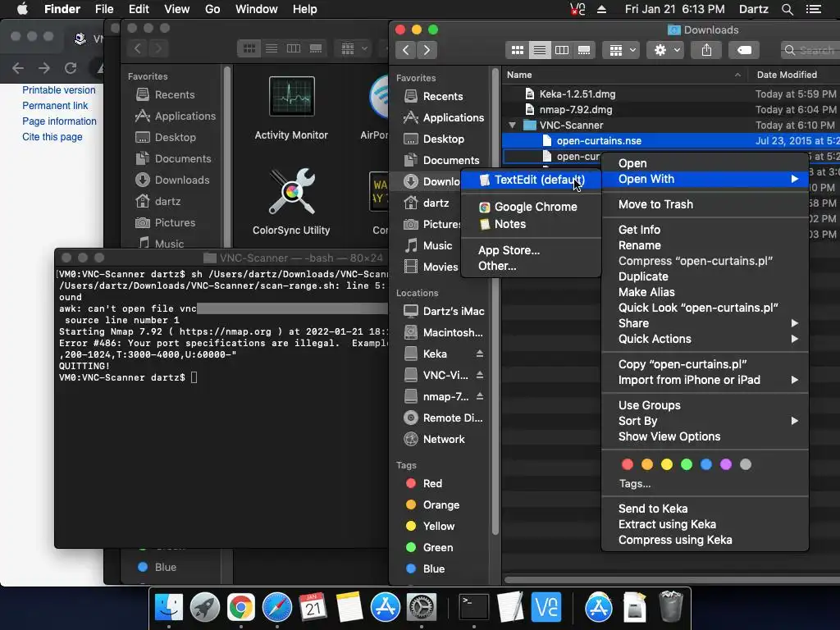Open the gear action menu in Downloads toolbar
This screenshot has width=840, height=630.
tap(666, 50)
